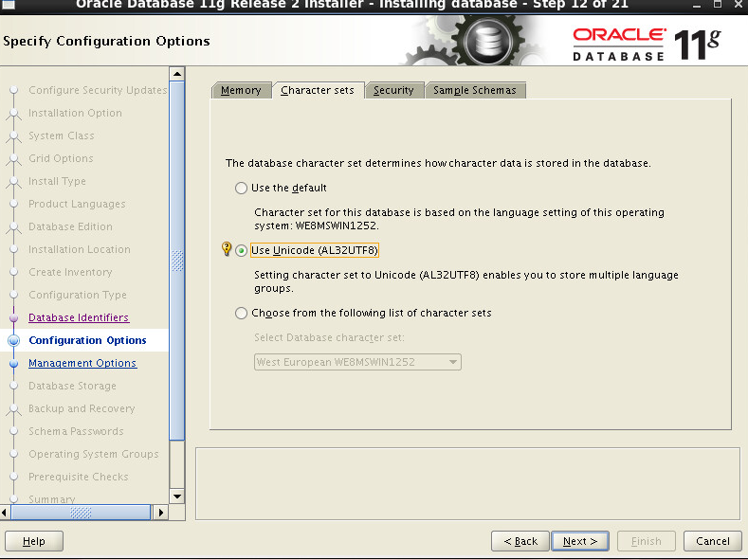This screenshot has height=560, width=748.
Task: Click the sidebar vertical scrollbar thumb
Action: coord(177,261)
